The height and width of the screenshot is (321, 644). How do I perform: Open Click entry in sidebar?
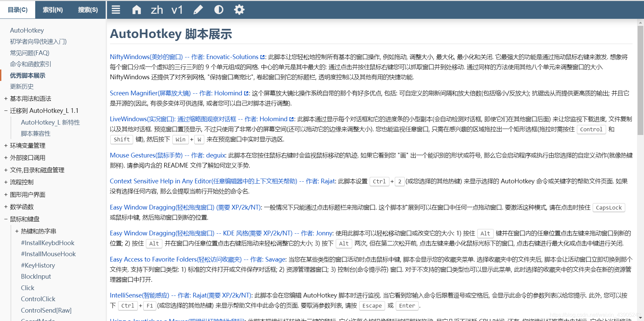tap(28, 288)
